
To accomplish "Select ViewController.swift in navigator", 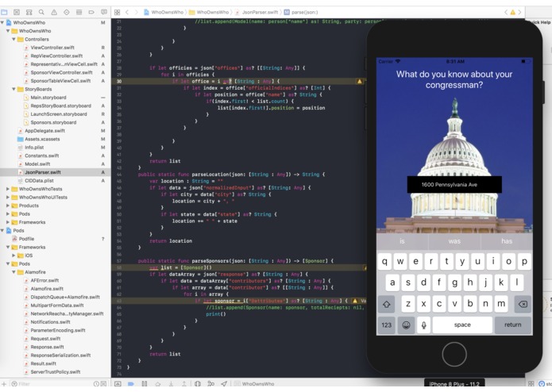I will point(52,48).
